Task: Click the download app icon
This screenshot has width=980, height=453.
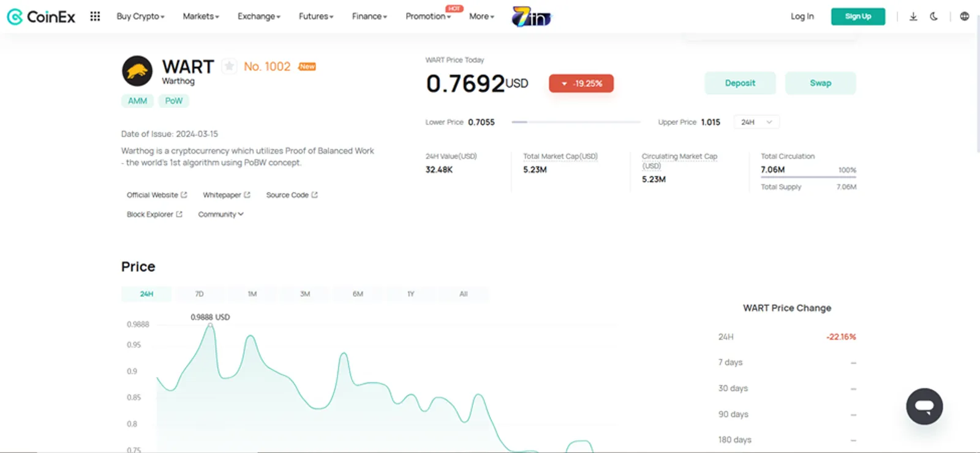Action: coord(913,17)
